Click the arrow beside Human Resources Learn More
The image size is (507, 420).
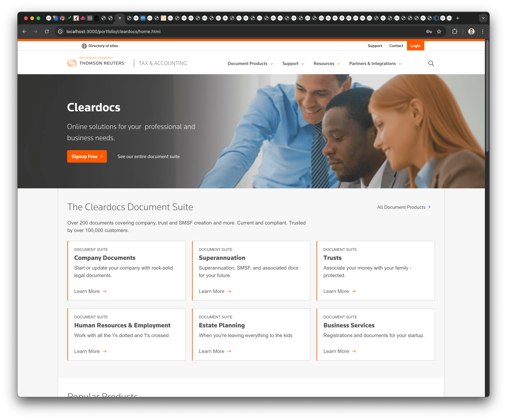[105, 351]
